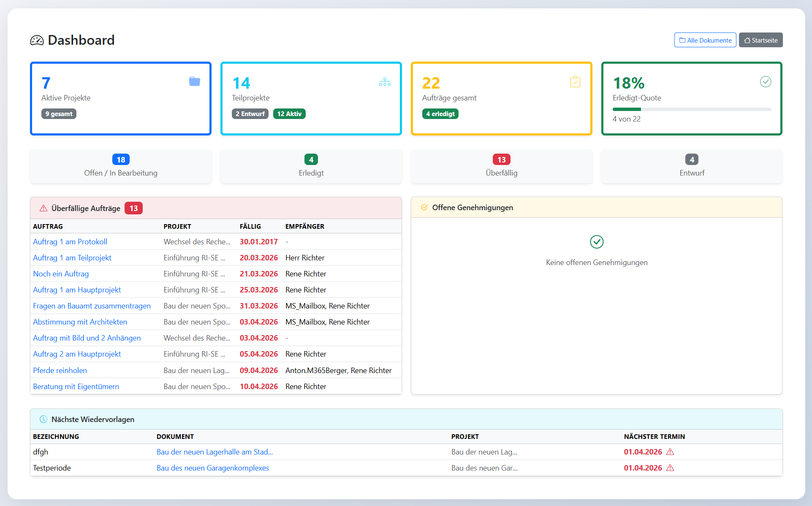Click the clipboard icon on Aufträge gesamt card
This screenshot has height=506, width=812.
point(575,81)
